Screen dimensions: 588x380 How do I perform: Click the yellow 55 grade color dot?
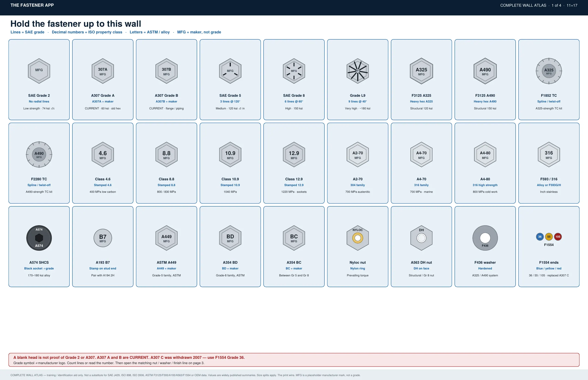pyautogui.click(x=549, y=237)
